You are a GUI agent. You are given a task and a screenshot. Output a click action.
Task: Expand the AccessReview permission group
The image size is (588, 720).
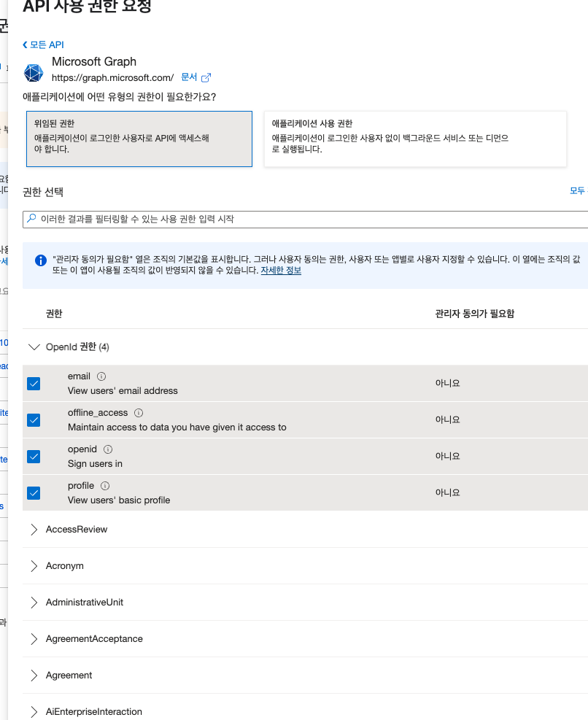[x=34, y=530]
